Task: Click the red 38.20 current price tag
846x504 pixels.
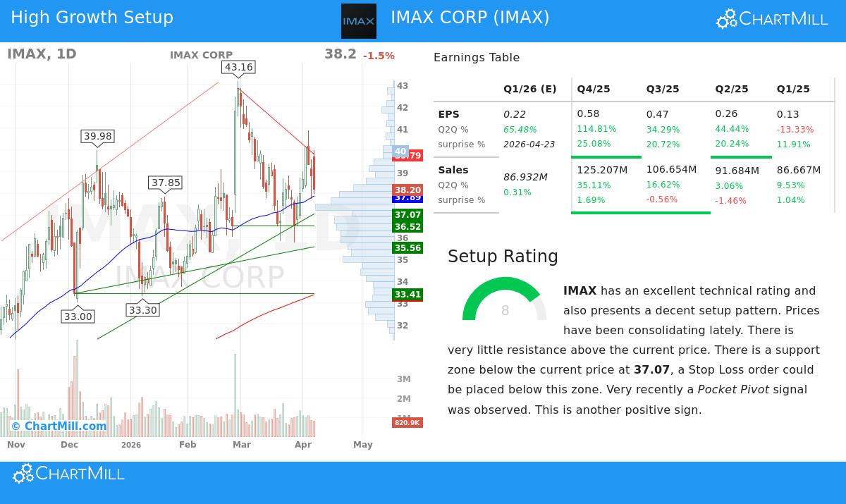Action: (x=407, y=190)
